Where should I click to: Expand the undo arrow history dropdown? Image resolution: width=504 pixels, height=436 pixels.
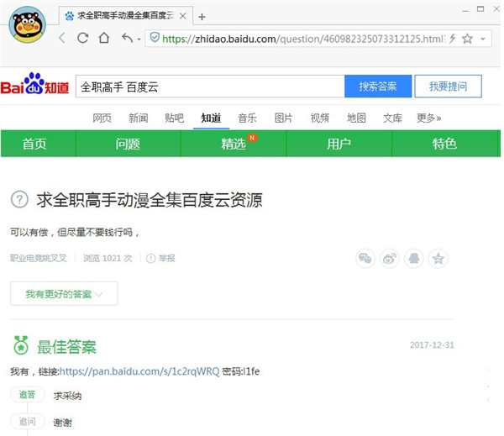[x=139, y=39]
